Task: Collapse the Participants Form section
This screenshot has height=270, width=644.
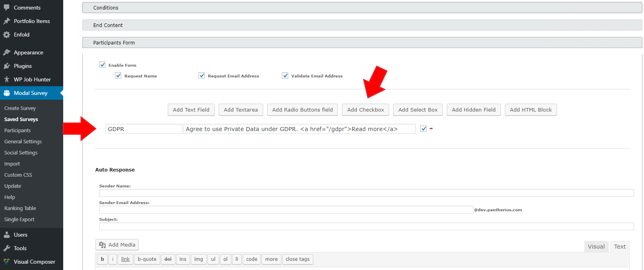Action: 362,42
